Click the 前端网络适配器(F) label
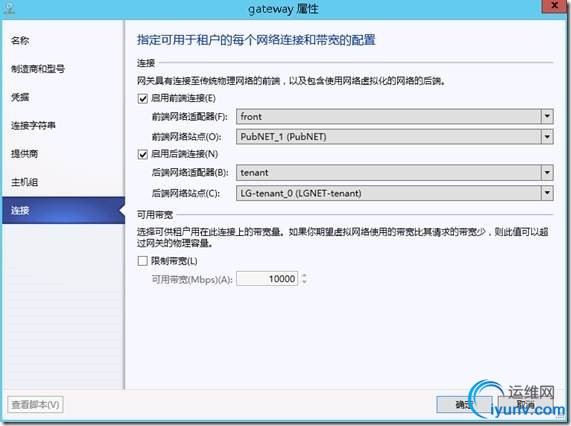This screenshot has width=571, height=426. [x=189, y=117]
